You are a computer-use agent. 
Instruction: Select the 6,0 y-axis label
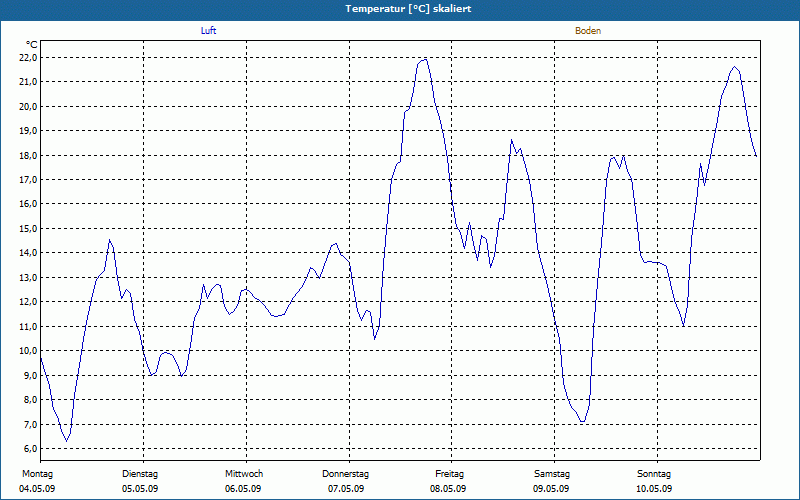click(x=30, y=449)
